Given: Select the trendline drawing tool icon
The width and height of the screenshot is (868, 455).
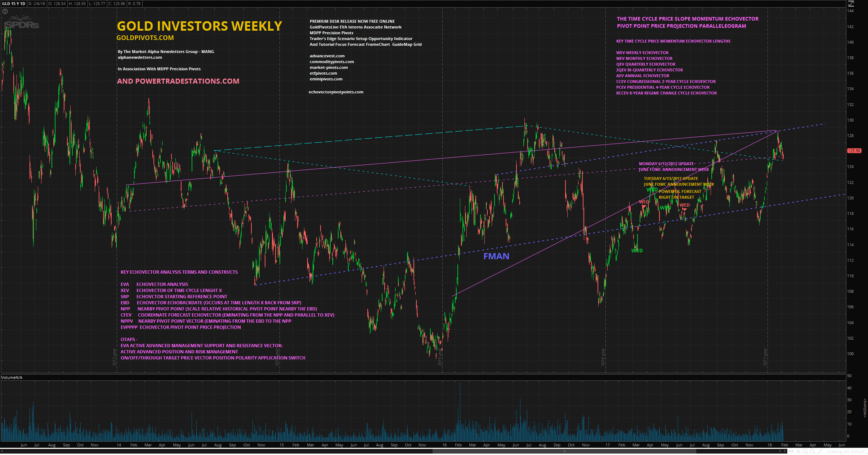Looking at the screenshot, I should (820, 451).
